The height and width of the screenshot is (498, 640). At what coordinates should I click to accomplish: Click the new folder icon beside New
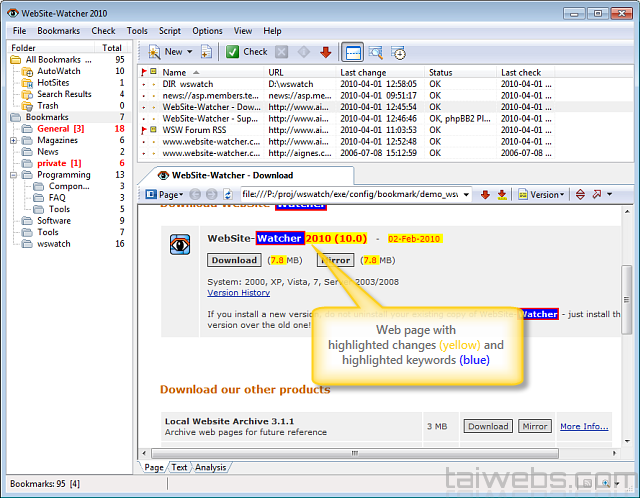tap(206, 52)
